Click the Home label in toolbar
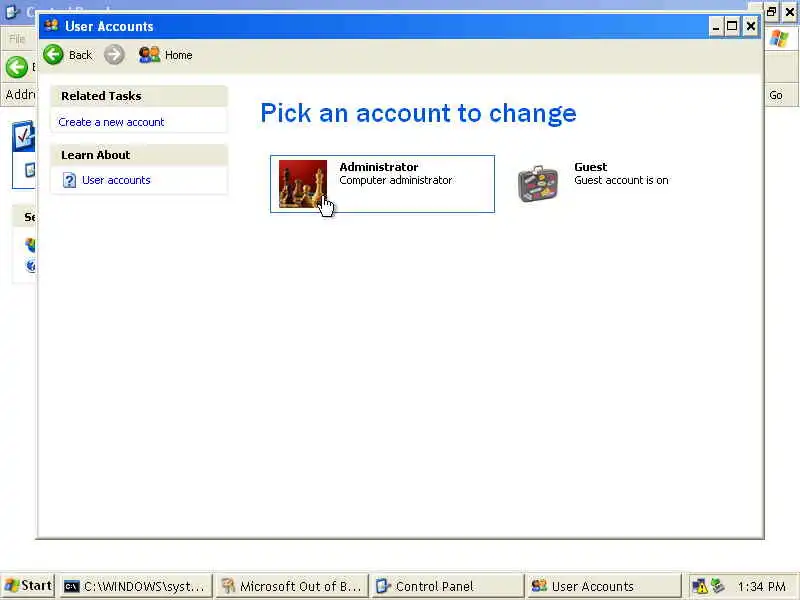 [179, 55]
